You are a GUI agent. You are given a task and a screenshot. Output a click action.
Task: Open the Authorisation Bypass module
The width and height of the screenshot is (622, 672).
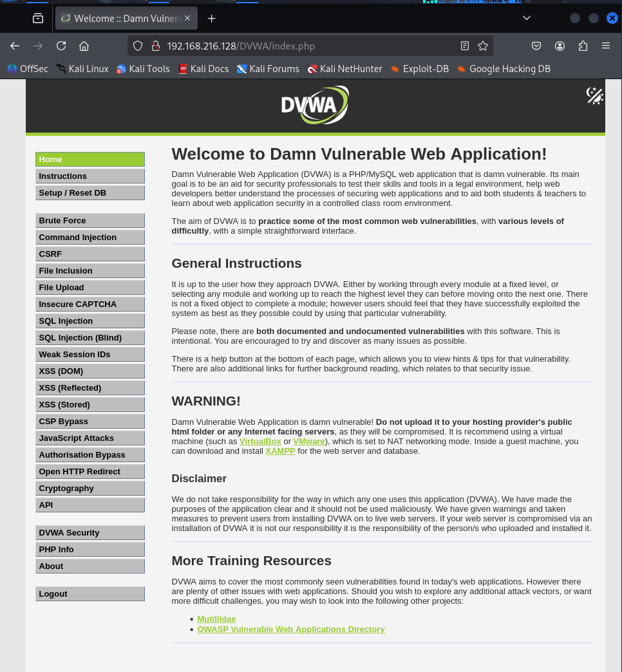coord(90,454)
